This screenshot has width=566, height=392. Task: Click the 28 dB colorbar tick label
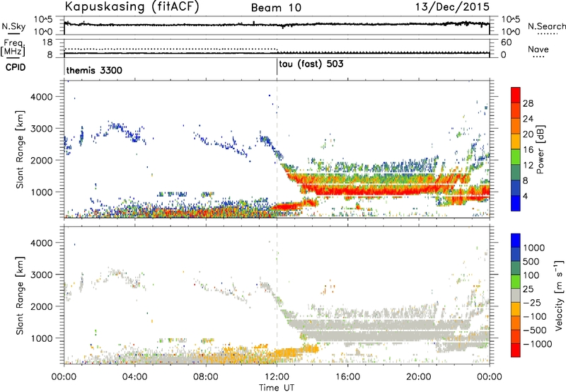click(x=528, y=103)
